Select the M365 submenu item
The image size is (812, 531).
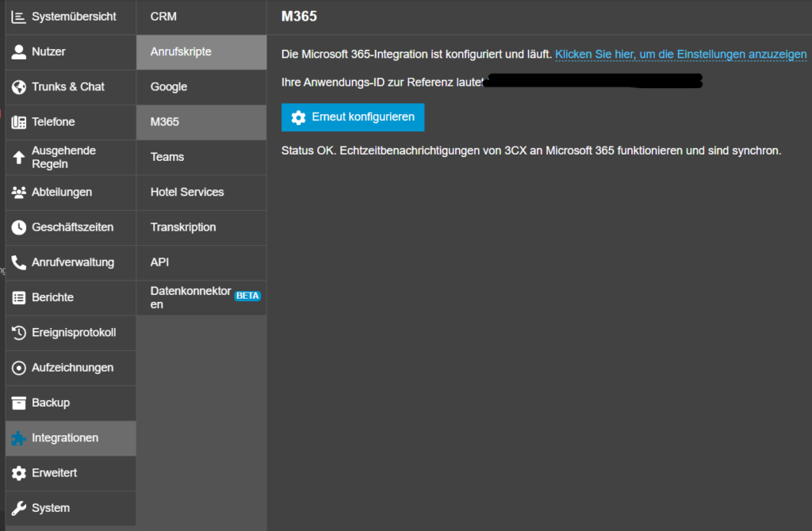coord(201,122)
